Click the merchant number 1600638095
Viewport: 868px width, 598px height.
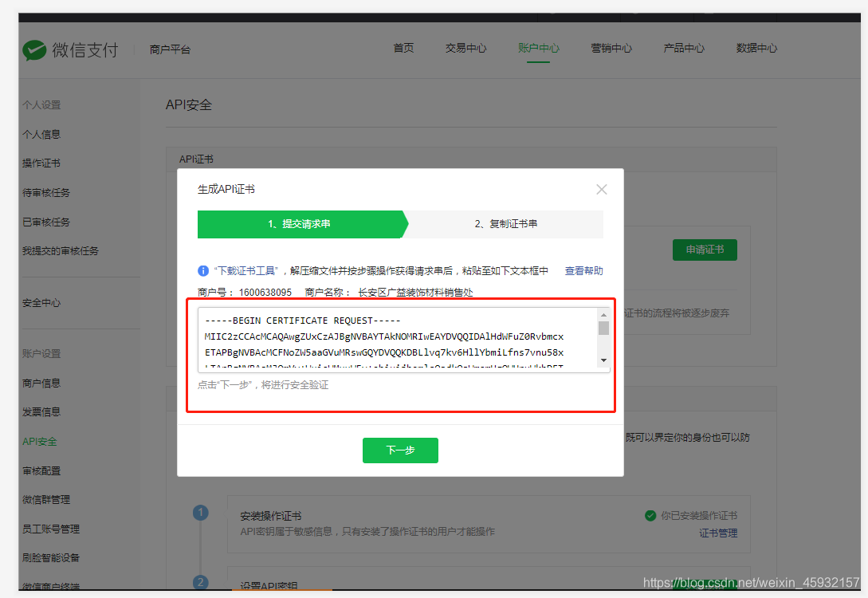pos(265,293)
